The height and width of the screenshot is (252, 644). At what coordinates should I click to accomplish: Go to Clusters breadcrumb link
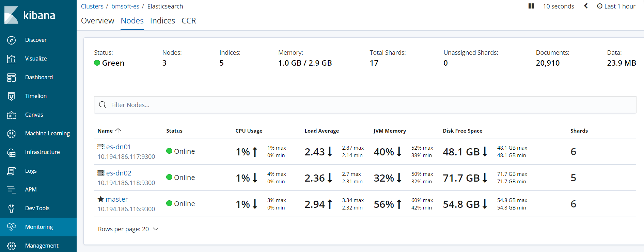pyautogui.click(x=92, y=6)
